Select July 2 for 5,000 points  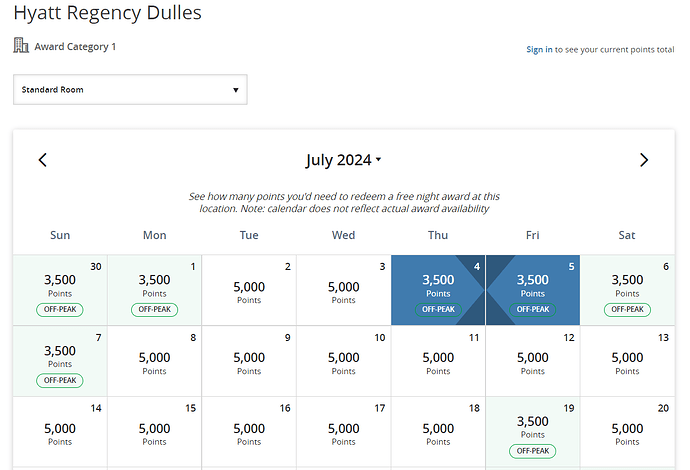click(x=249, y=290)
